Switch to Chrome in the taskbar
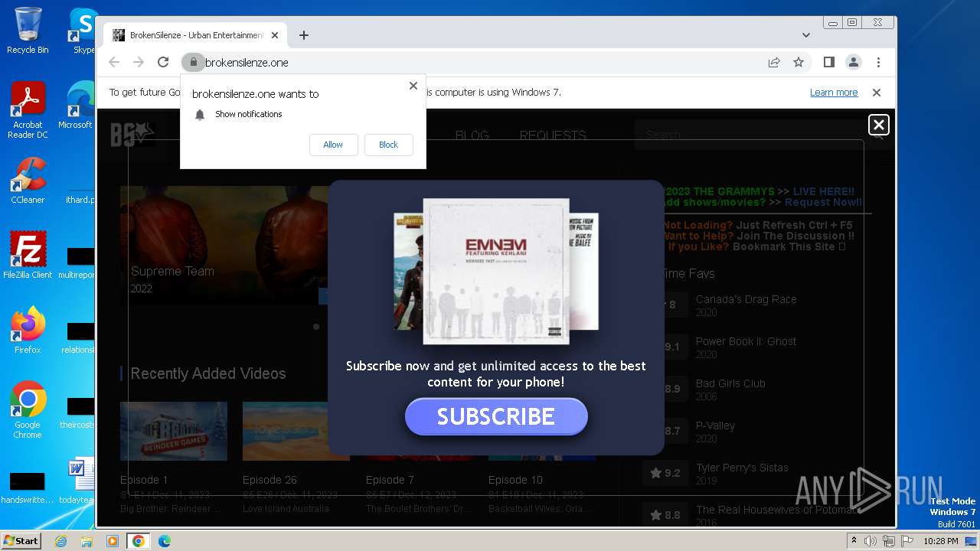This screenshot has height=551, width=980. 139,541
